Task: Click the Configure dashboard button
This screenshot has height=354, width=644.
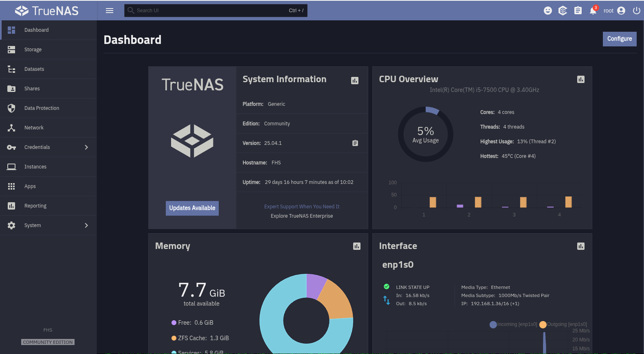Action: click(x=620, y=39)
